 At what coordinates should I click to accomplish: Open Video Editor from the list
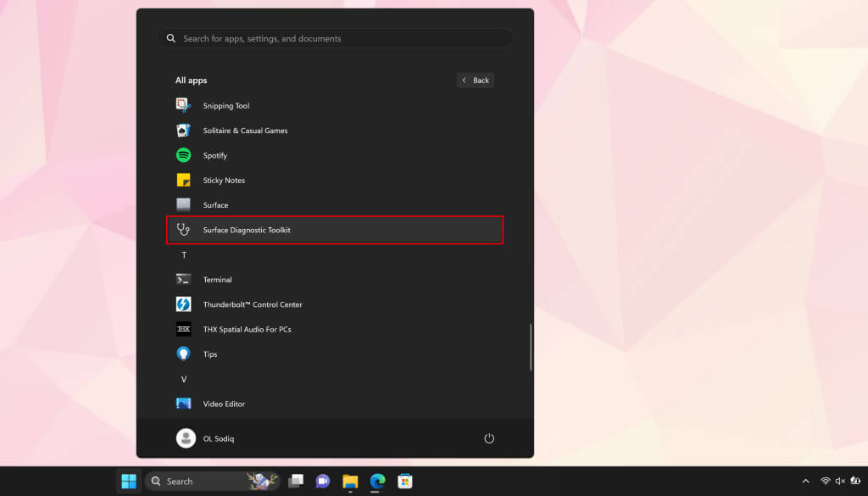coord(223,404)
